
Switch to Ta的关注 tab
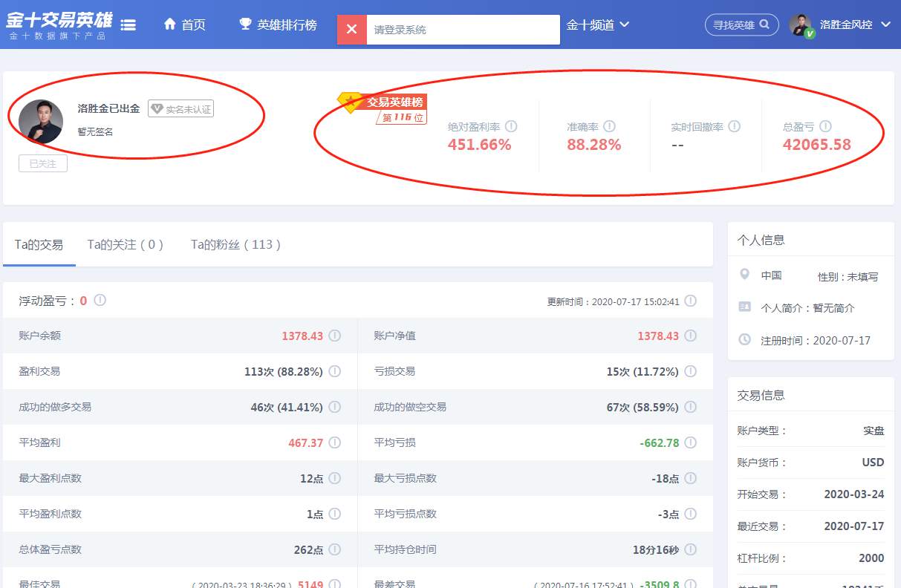click(x=126, y=244)
